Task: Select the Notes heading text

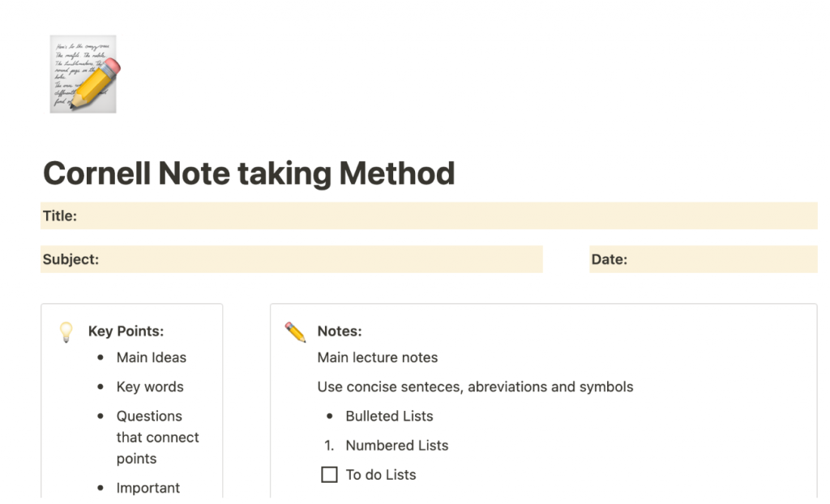Action: pyautogui.click(x=339, y=331)
